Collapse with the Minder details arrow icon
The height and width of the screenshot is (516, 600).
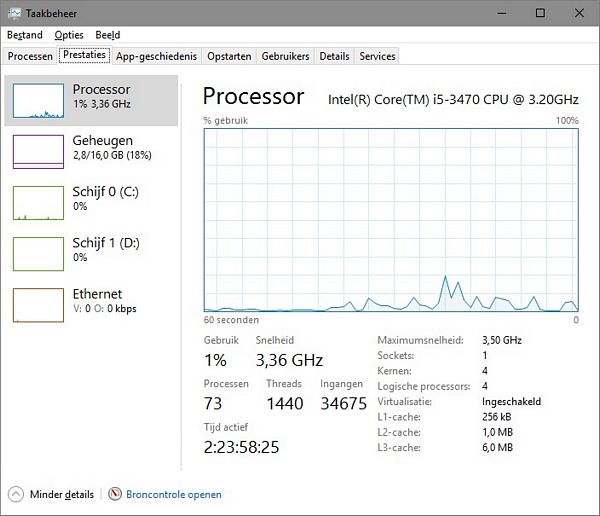16,494
